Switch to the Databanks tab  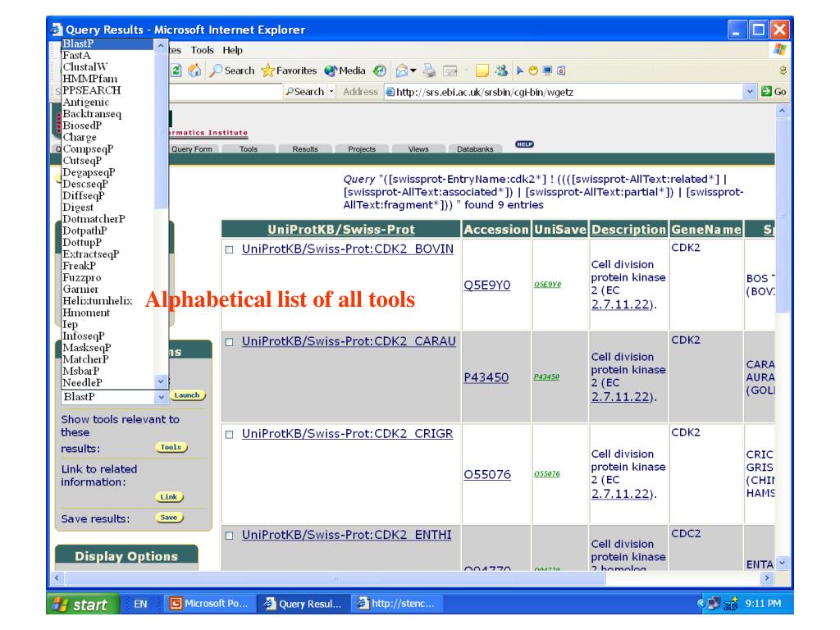[x=475, y=149]
